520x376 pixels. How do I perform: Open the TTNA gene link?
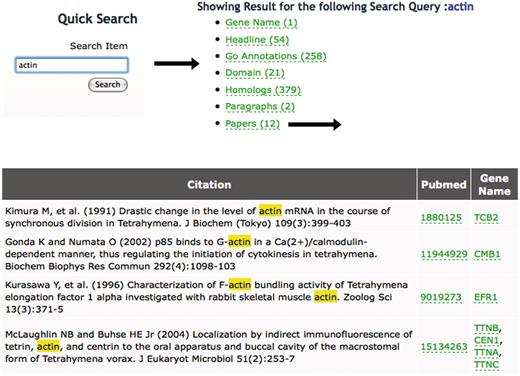[x=486, y=352]
